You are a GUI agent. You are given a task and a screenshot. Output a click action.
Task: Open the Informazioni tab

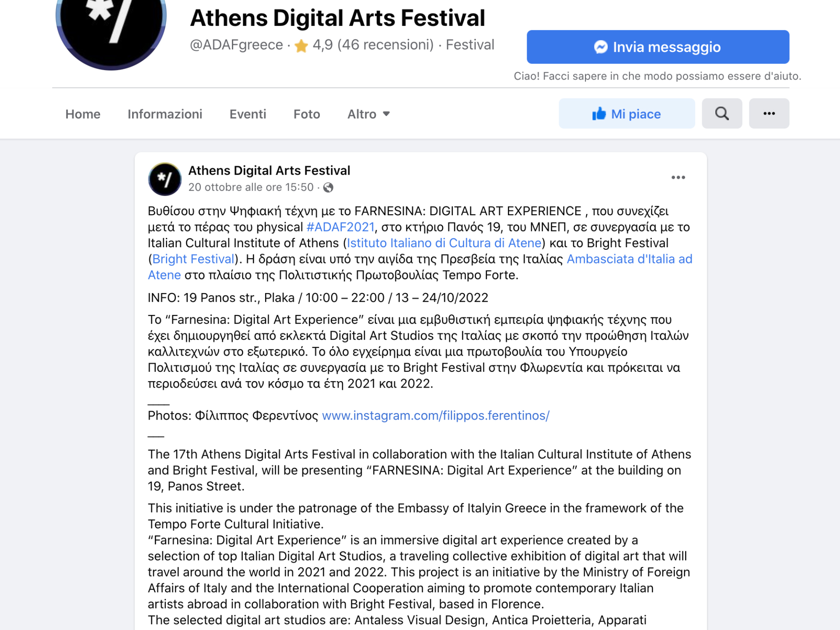[x=165, y=114]
